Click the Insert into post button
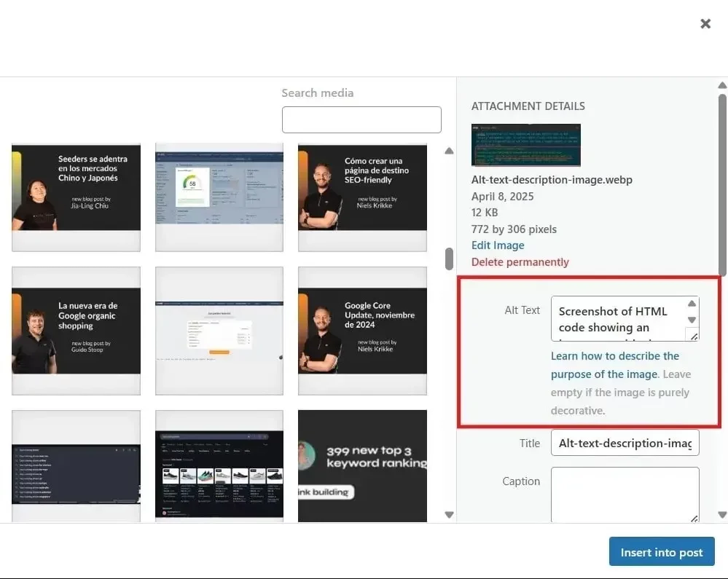 click(662, 551)
